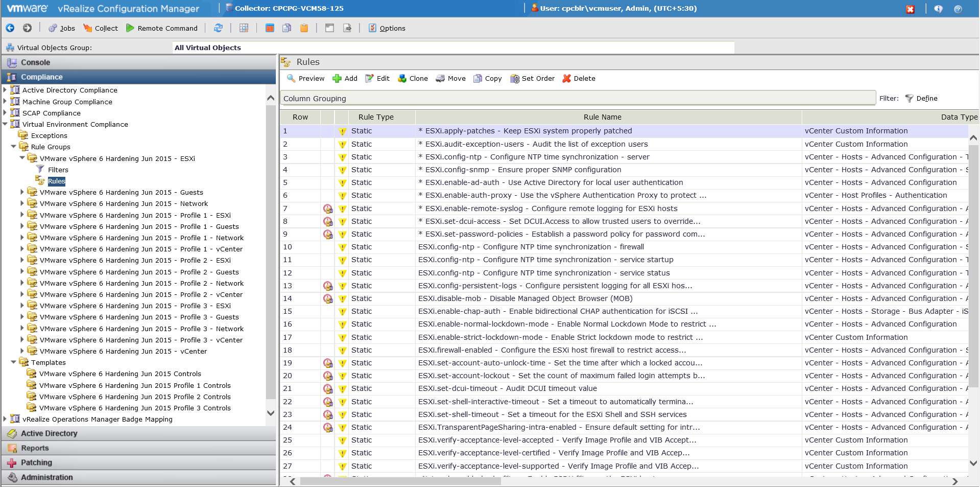Copy the selected rule
The width and height of the screenshot is (980, 487).
(488, 78)
